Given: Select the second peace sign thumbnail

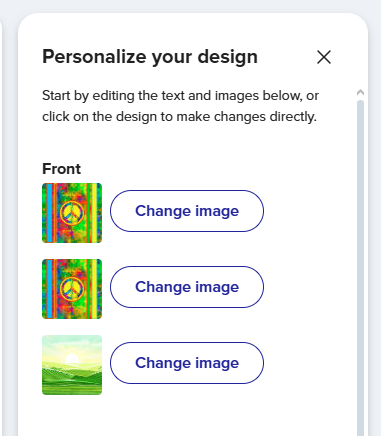Looking at the screenshot, I should coord(72,289).
